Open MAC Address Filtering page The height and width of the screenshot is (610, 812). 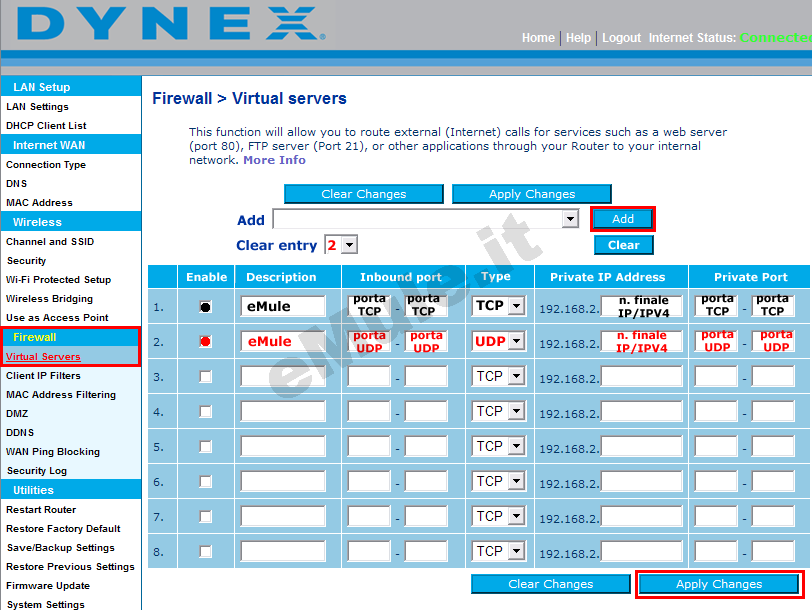(61, 395)
